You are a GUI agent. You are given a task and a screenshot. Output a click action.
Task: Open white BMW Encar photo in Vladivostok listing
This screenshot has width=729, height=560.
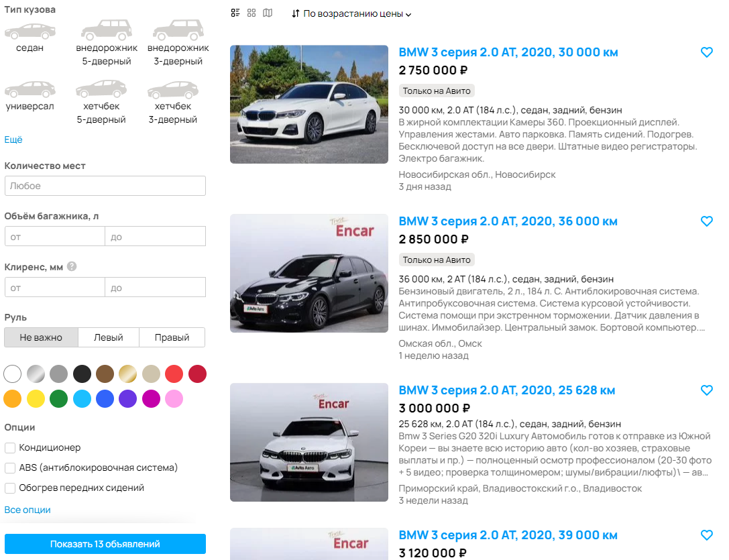pyautogui.click(x=309, y=442)
